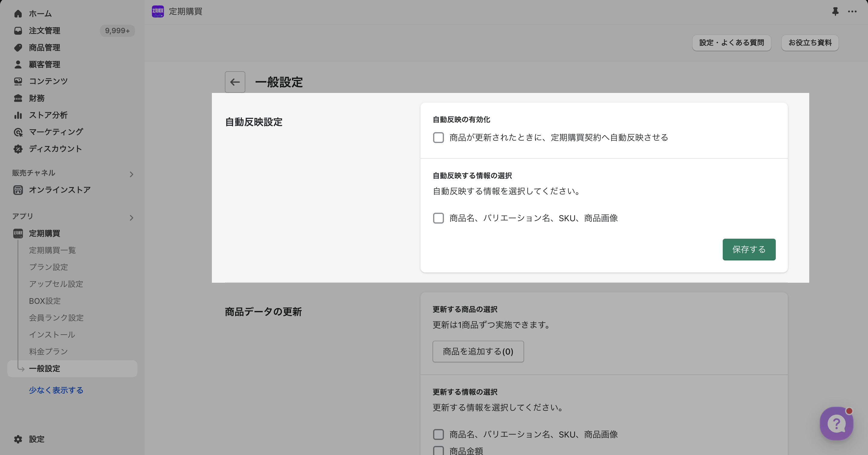Click the back arrow beside 一般設定
The width and height of the screenshot is (868, 455).
pos(235,82)
